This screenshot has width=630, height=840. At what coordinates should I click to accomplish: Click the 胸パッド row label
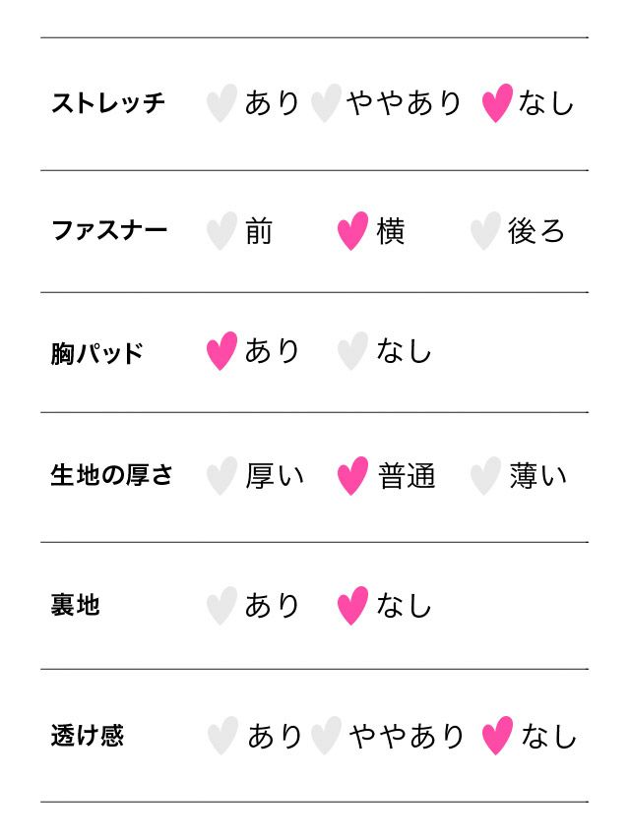97,352
